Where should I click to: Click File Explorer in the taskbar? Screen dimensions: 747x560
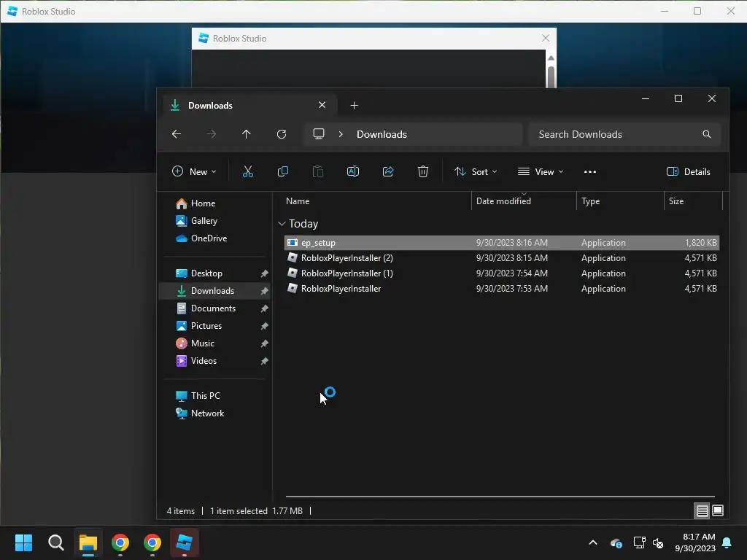click(88, 542)
